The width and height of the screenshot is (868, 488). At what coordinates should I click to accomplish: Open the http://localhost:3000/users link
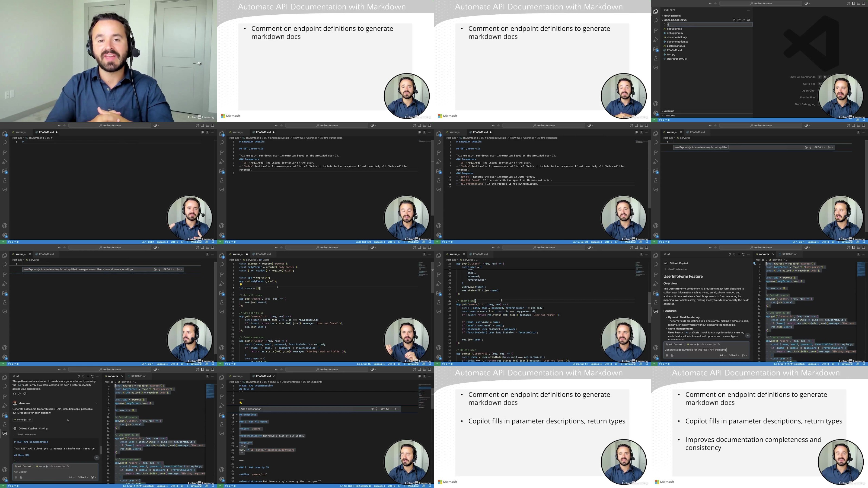tap(275, 450)
